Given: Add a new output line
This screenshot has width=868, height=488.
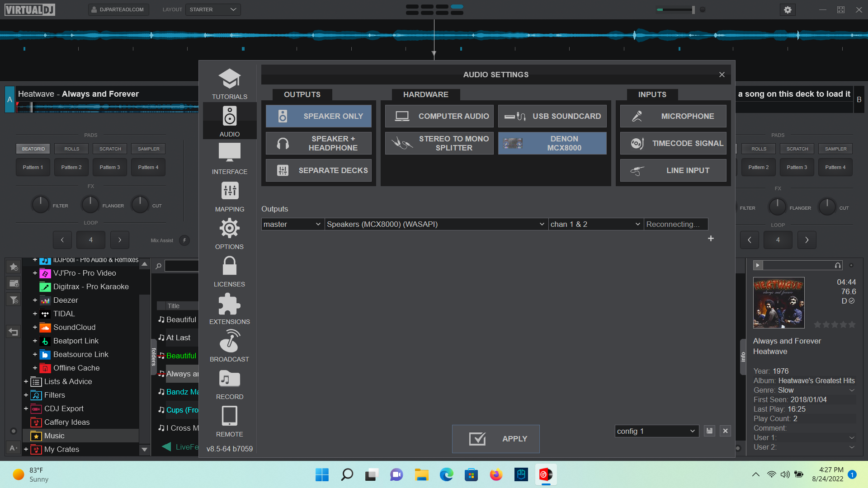Looking at the screenshot, I should point(711,239).
